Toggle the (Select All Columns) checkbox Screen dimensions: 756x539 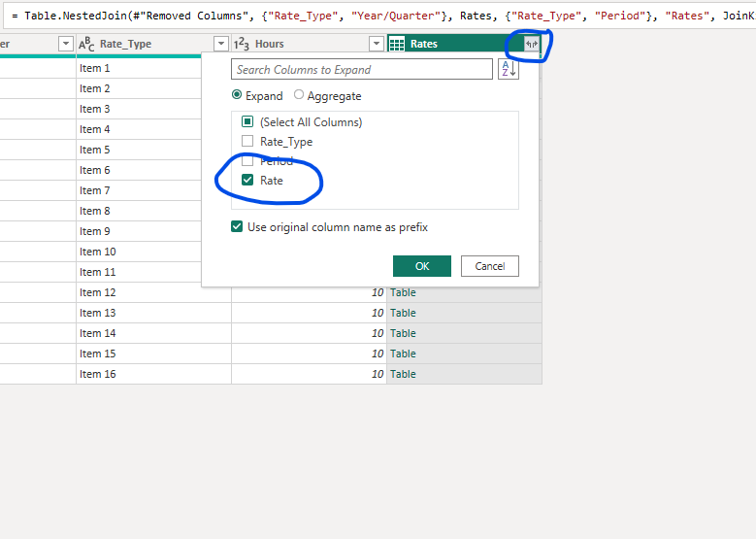pos(247,121)
